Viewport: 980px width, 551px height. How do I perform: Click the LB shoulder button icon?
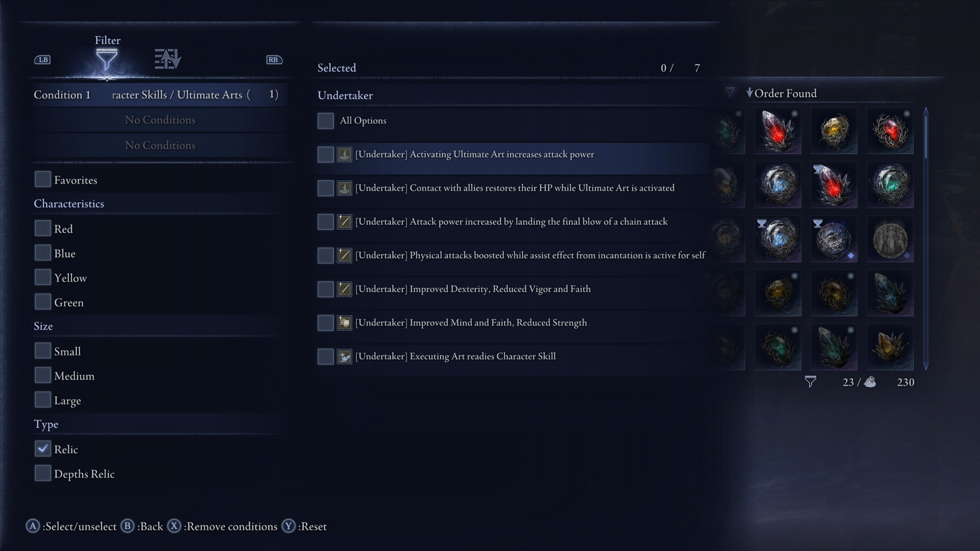[x=42, y=59]
